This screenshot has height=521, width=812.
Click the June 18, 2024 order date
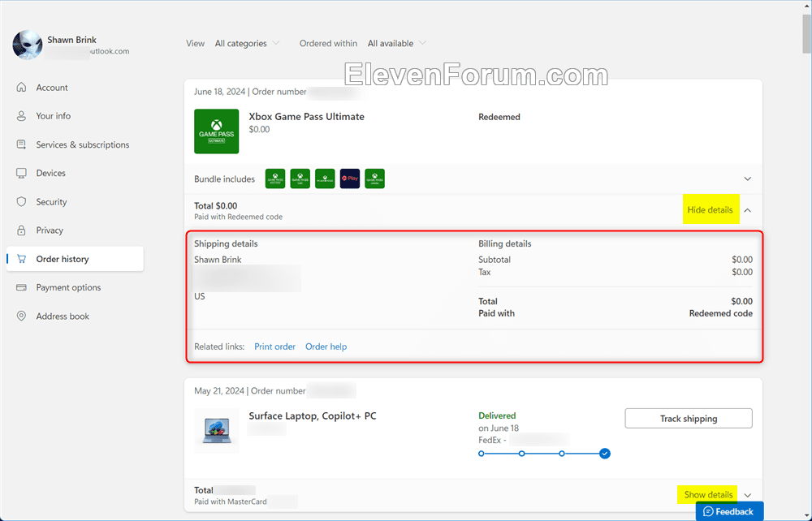(219, 92)
